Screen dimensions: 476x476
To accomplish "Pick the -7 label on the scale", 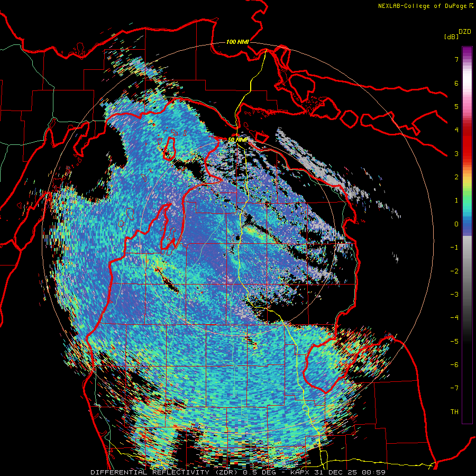I will point(454,388).
